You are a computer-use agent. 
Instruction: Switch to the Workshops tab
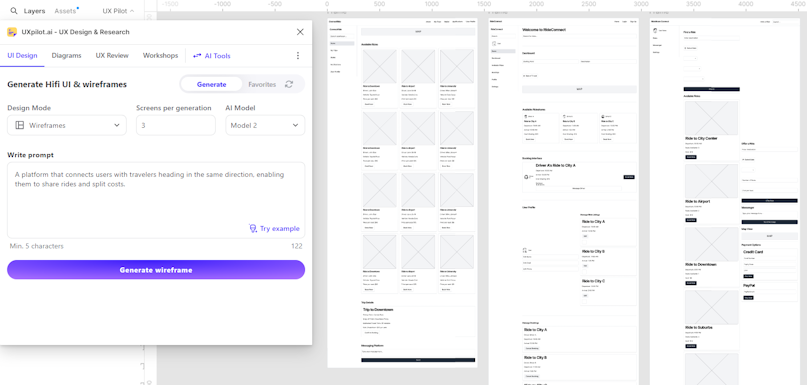point(161,56)
